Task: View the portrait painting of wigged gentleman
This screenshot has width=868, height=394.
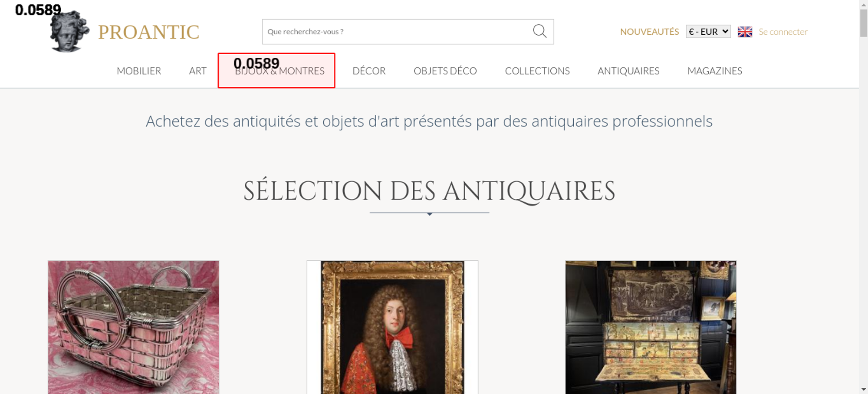Action: (392, 328)
